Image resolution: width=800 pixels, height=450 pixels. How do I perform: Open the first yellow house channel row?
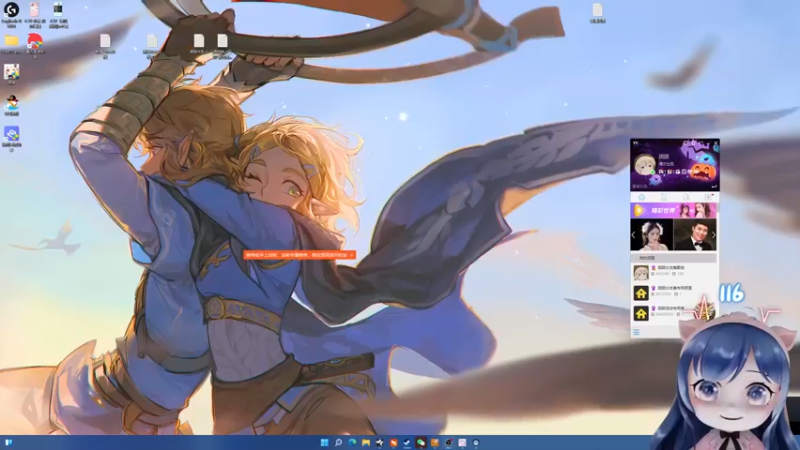(674, 292)
